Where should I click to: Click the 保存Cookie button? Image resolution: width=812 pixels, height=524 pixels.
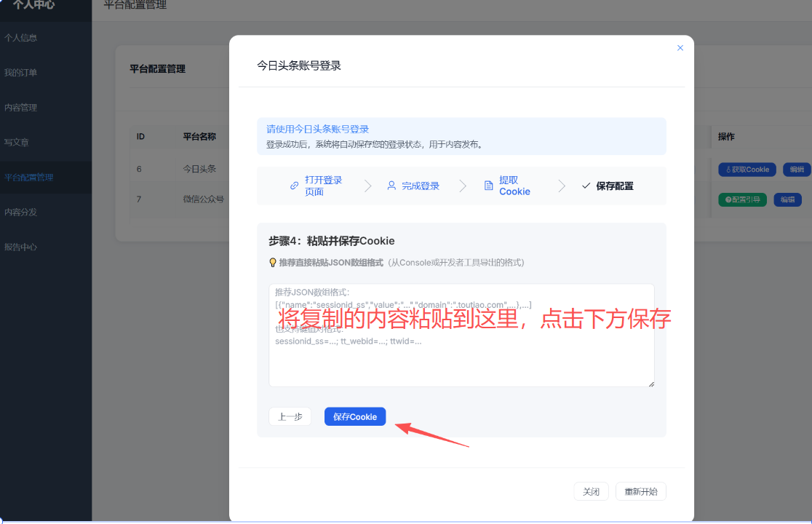355,417
